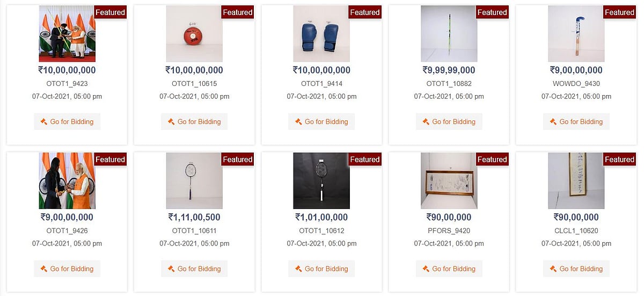Click gavel icon for item OTOT1_10612
The width and height of the screenshot is (644, 296).
click(298, 269)
